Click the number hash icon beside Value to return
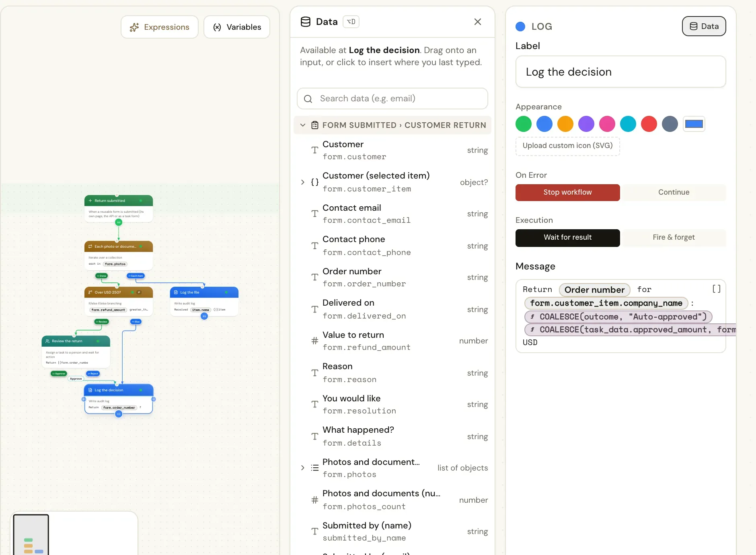The height and width of the screenshot is (555, 756). tap(315, 341)
